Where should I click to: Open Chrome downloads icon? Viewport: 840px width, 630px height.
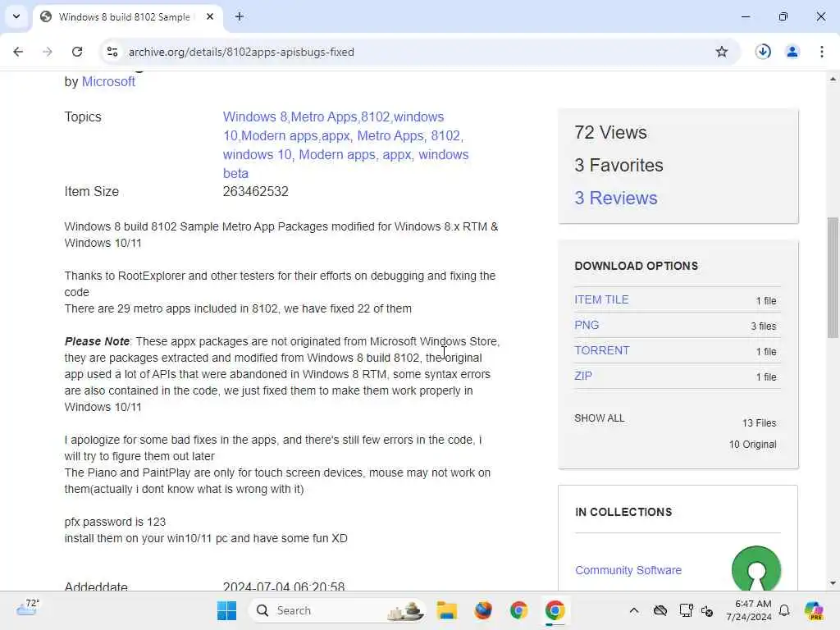point(763,52)
